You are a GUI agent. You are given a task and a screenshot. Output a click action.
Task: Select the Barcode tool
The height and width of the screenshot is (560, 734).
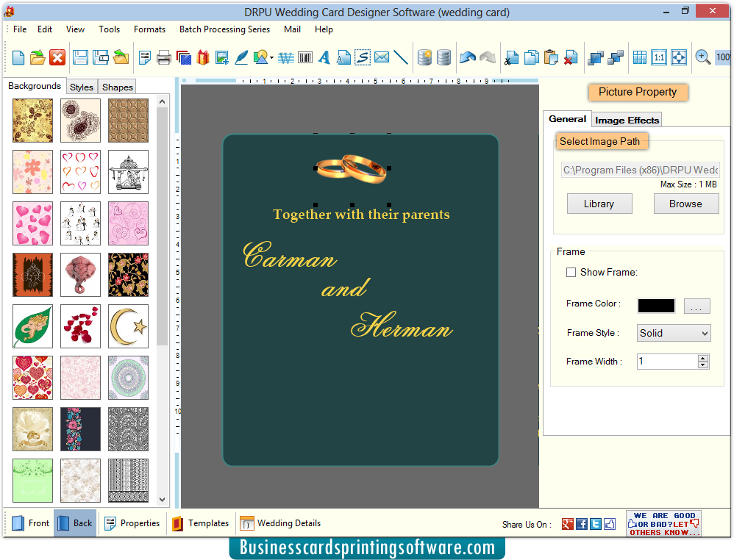(305, 57)
